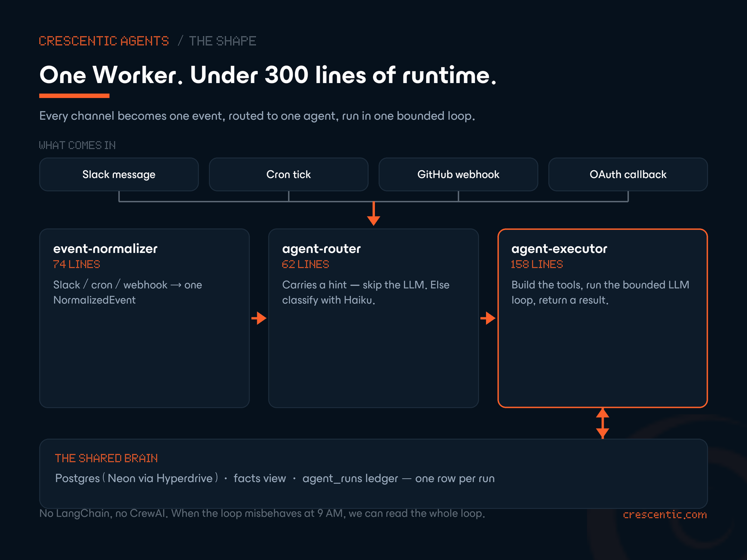
Task: Click the 'Every channel becomes one event' subtitle
Action: (x=257, y=116)
